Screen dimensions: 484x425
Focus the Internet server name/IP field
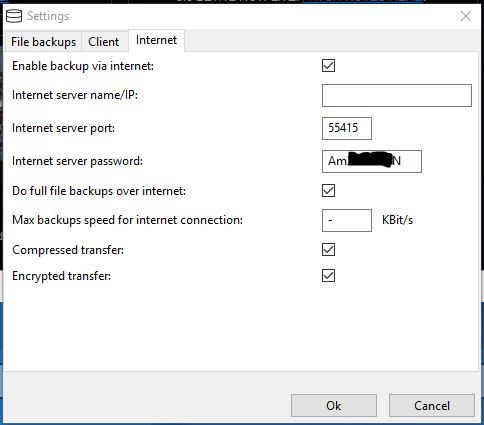click(397, 95)
